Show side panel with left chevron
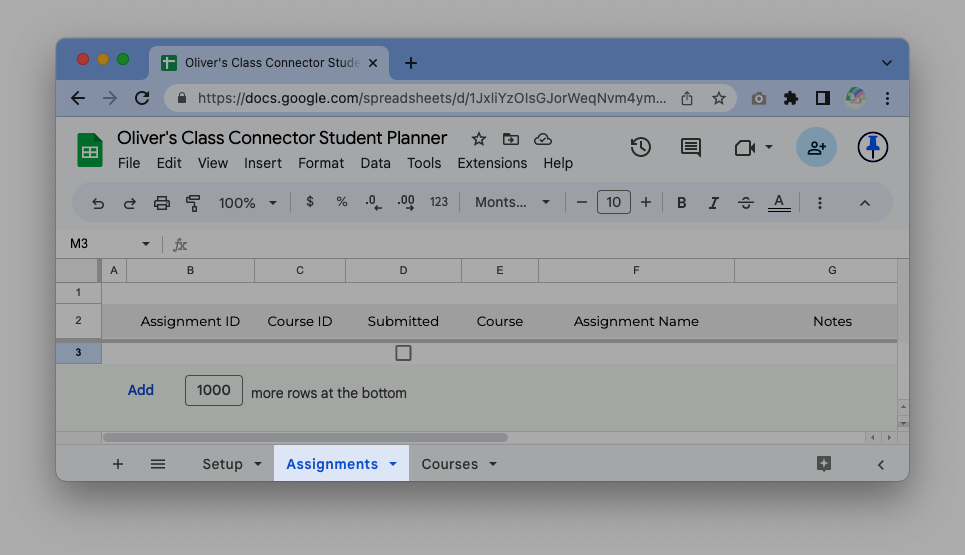The height and width of the screenshot is (555, 965). pyautogui.click(x=881, y=465)
